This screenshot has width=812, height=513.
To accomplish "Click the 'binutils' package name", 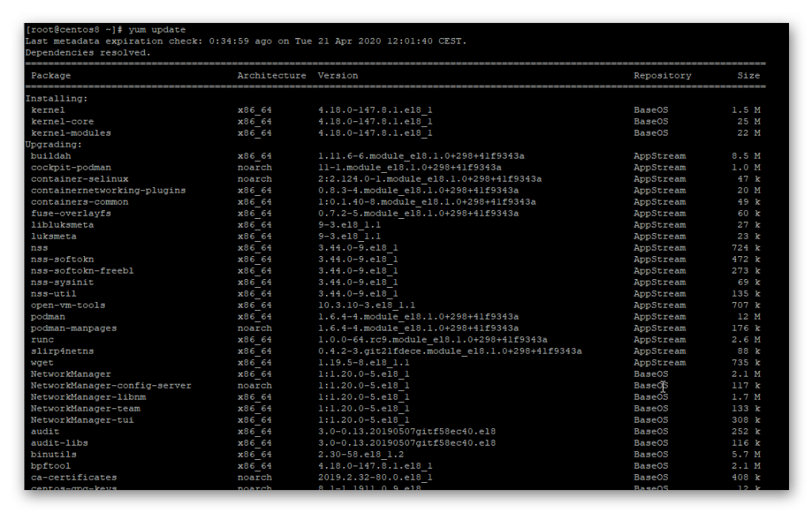I will point(54,454).
